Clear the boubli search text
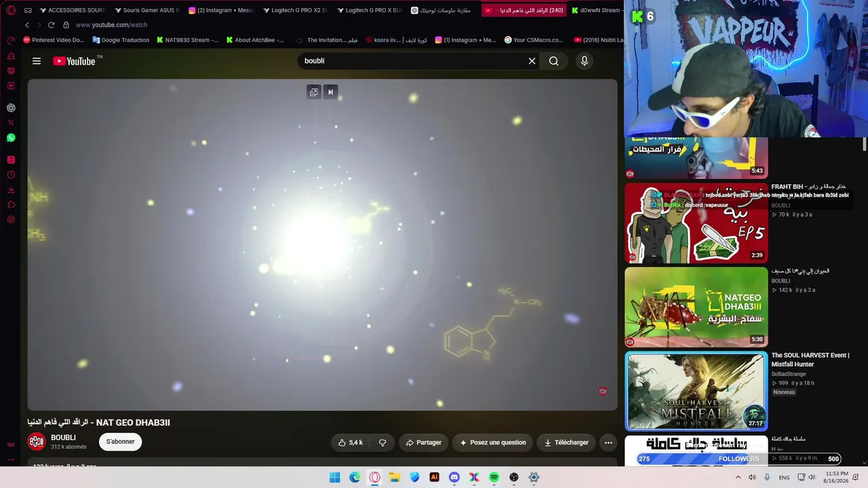The width and height of the screenshot is (868, 488). pos(532,61)
